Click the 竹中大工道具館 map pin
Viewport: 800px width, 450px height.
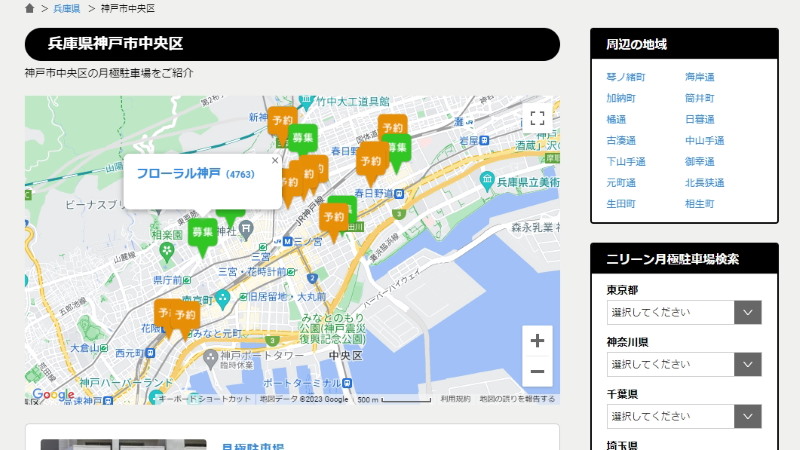coord(307,102)
